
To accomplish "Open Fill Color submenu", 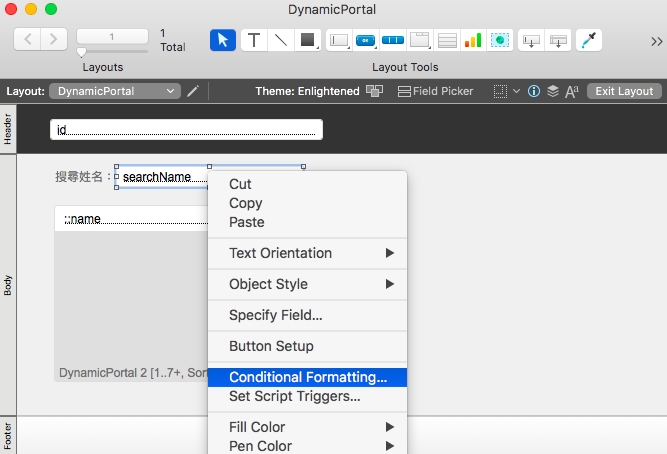I will pyautogui.click(x=308, y=427).
